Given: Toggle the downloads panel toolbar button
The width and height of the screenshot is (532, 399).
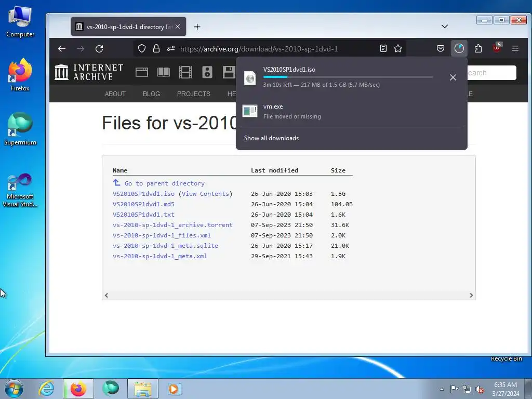Looking at the screenshot, I should pyautogui.click(x=459, y=48).
